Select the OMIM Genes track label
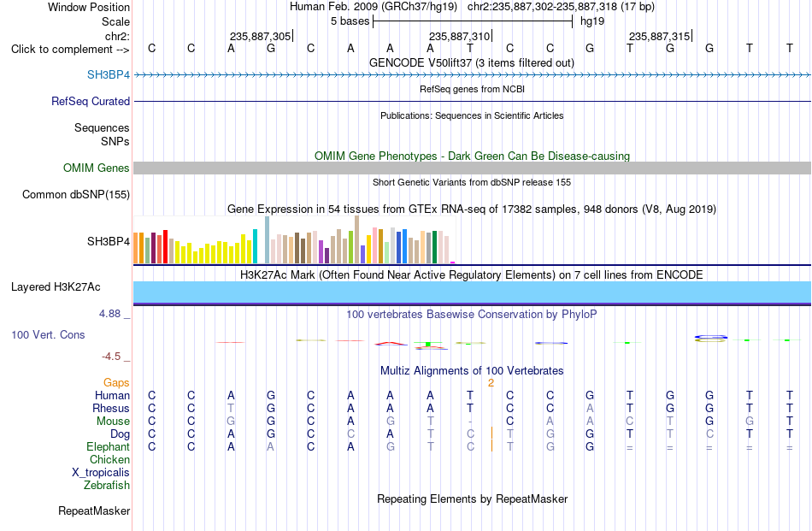812x531 pixels. tap(97, 168)
